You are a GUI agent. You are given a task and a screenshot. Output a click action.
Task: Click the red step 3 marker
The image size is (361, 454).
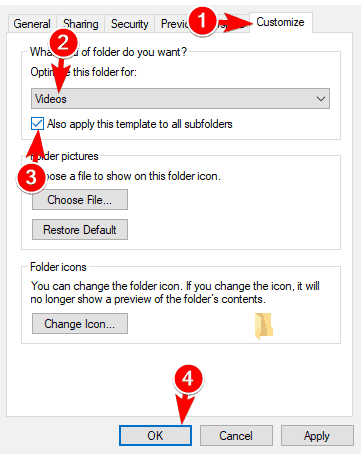pos(31,177)
